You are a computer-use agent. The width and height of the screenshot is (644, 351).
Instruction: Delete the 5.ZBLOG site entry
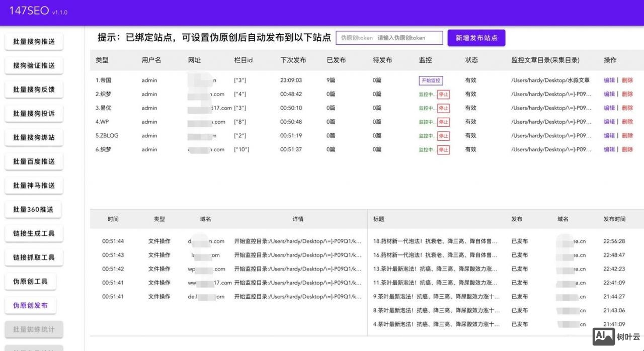click(627, 135)
